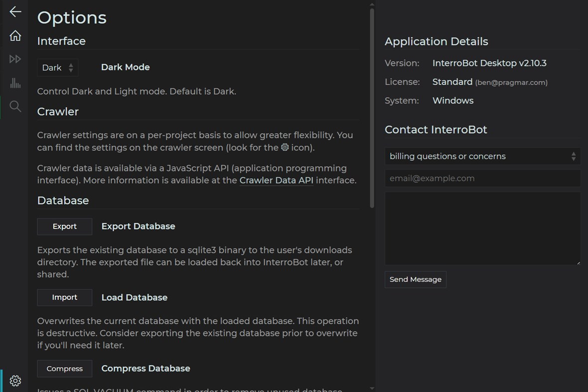Open the reports bar chart icon
Screen dimensions: 588x392
15,83
